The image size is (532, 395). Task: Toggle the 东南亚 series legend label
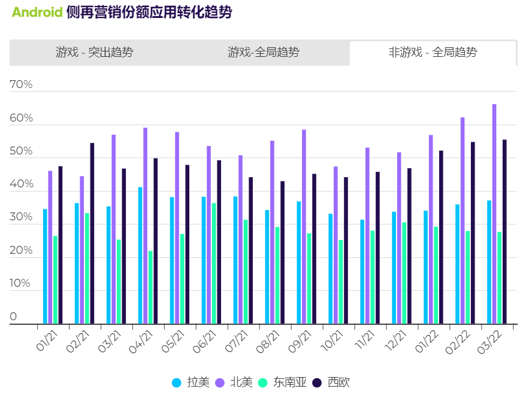tap(290, 382)
